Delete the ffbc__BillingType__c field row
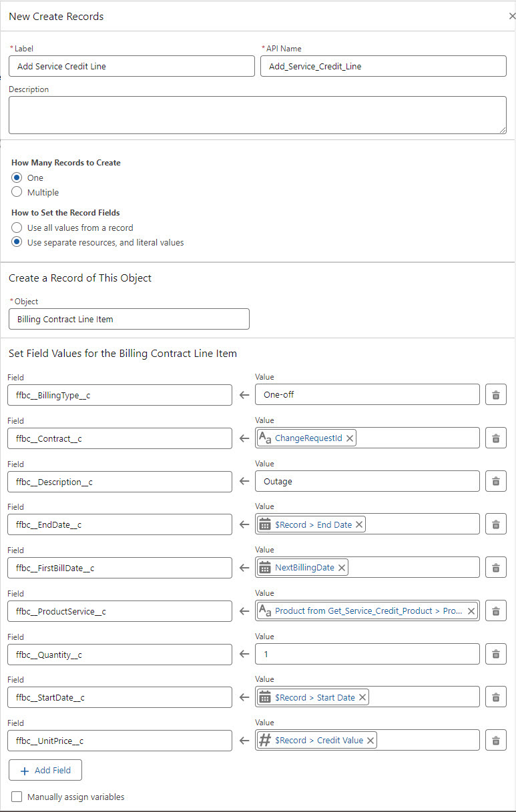The image size is (516, 812). pyautogui.click(x=495, y=395)
